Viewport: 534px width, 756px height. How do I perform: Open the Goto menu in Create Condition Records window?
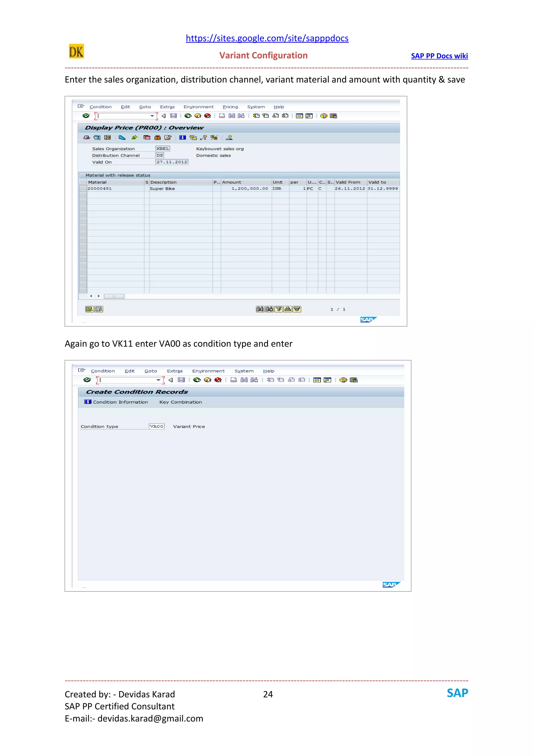click(x=151, y=371)
